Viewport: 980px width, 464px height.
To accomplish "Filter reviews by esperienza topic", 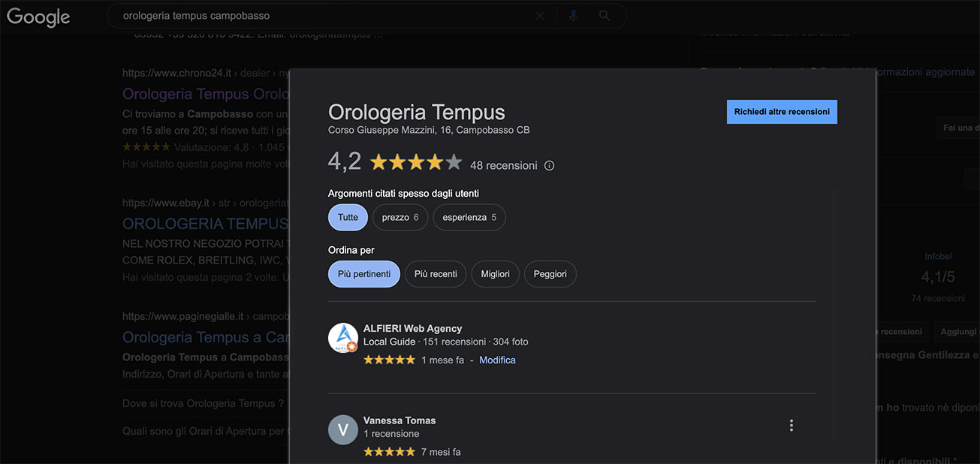I will click(x=469, y=218).
